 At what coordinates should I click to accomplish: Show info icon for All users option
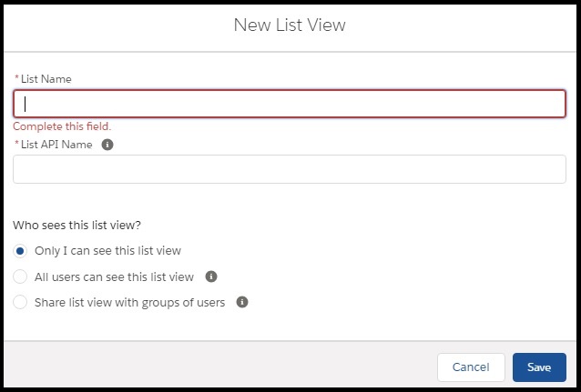click(x=211, y=276)
